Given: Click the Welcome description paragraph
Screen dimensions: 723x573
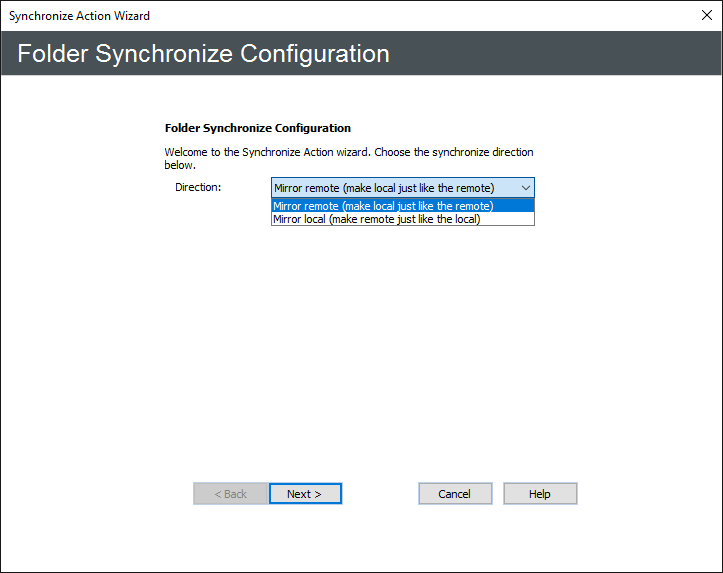Looking at the screenshot, I should pyautogui.click(x=348, y=158).
